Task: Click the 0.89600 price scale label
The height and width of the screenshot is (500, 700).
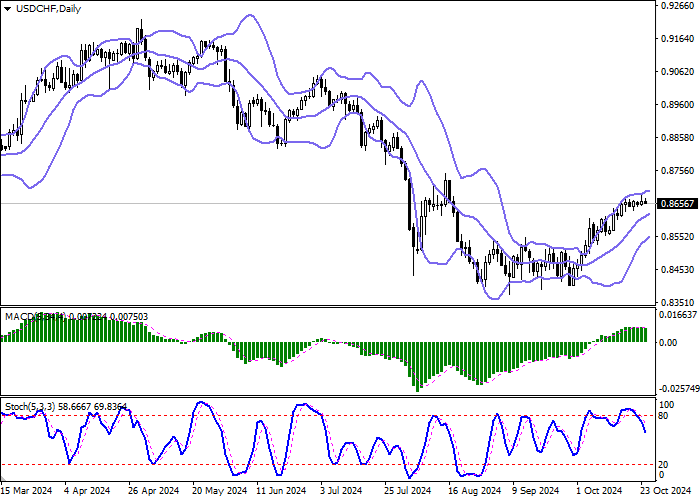Action: [x=678, y=105]
